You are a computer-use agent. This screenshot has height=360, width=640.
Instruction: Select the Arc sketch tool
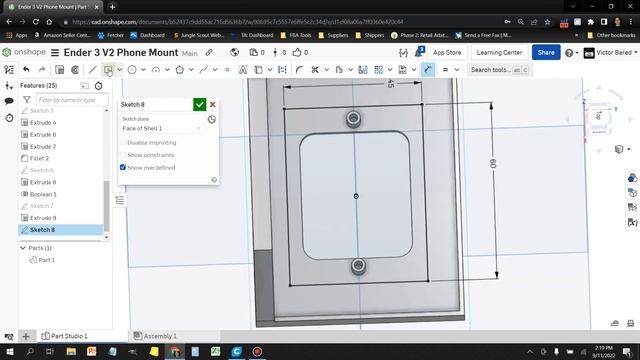click(x=156, y=70)
